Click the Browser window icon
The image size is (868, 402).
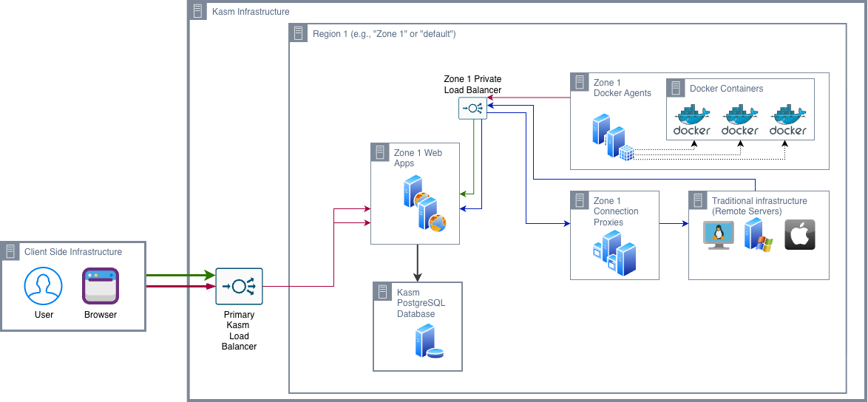101,286
